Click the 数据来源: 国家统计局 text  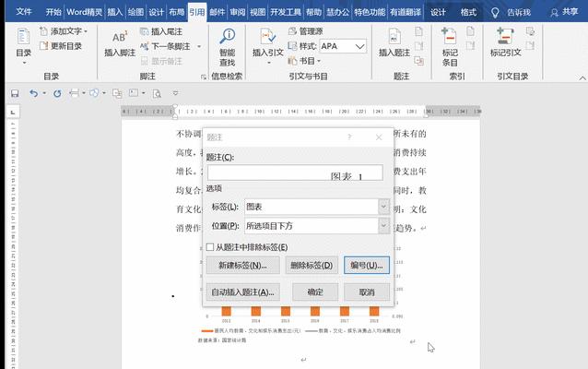pyautogui.click(x=222, y=340)
